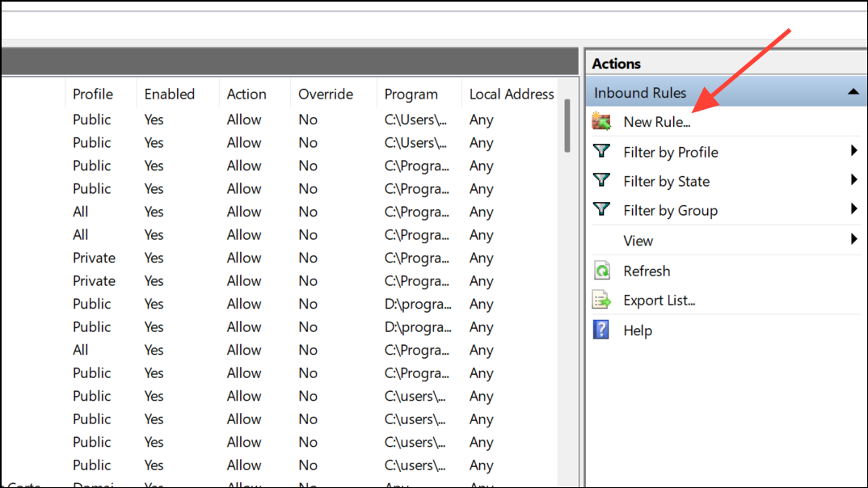Click the Local Address column header
Viewport: 868px width, 488px height.
tap(512, 94)
